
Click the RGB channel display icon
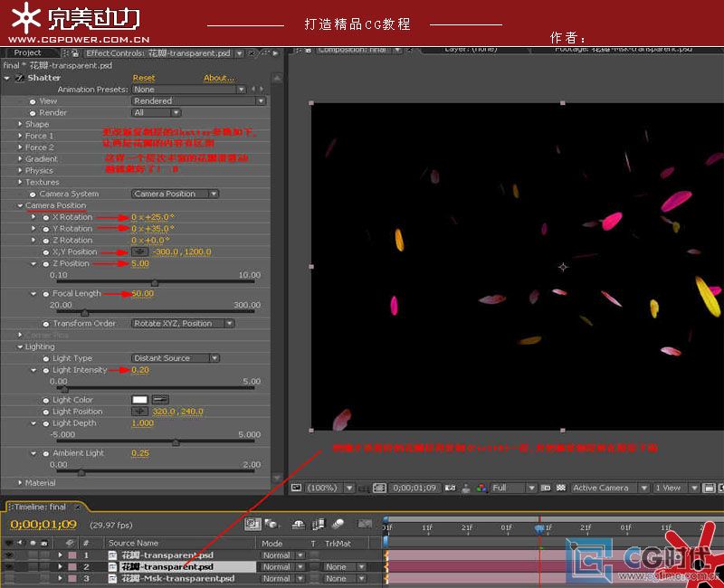coord(481,488)
